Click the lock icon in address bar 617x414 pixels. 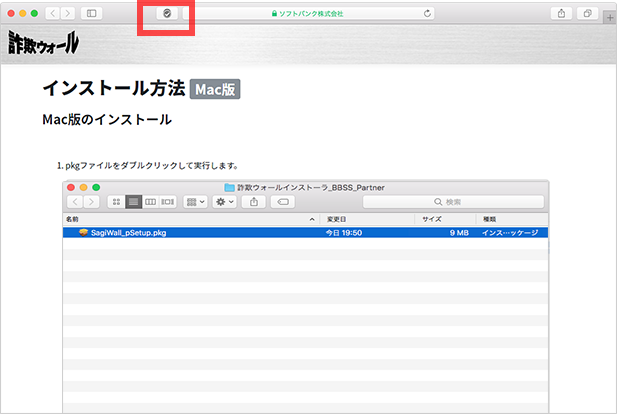pos(274,13)
